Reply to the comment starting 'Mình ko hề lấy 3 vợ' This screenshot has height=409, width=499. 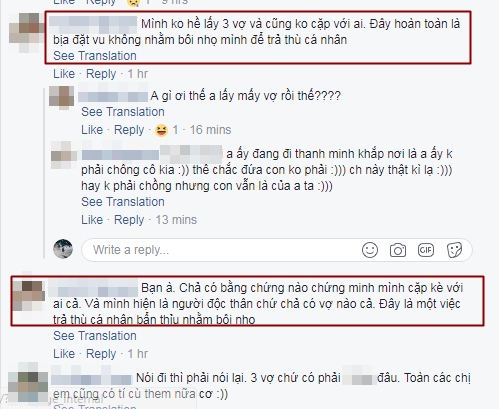101,74
